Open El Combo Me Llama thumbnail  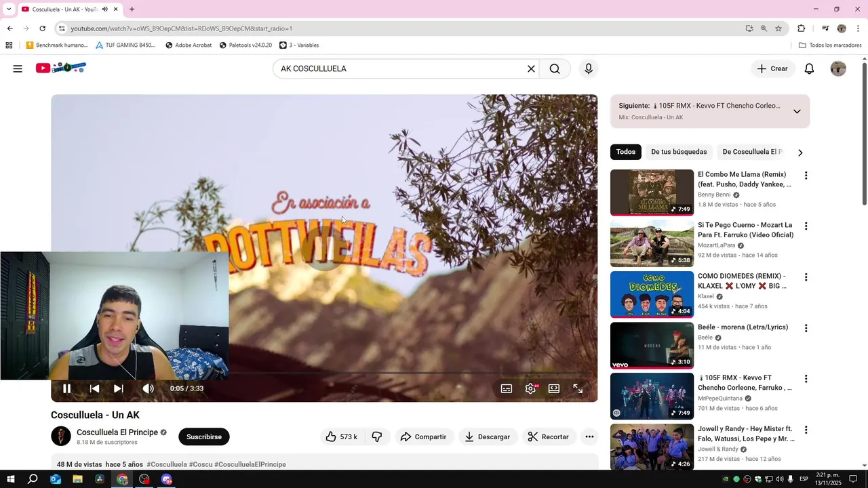[x=652, y=192]
